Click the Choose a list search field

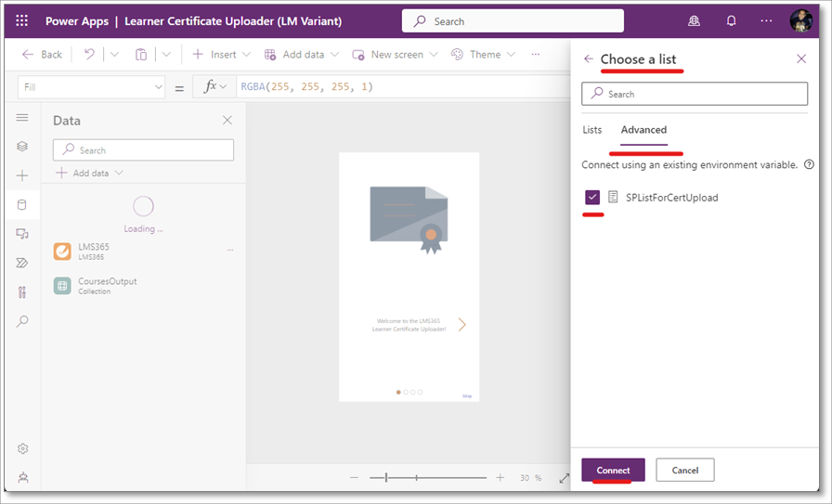695,94
